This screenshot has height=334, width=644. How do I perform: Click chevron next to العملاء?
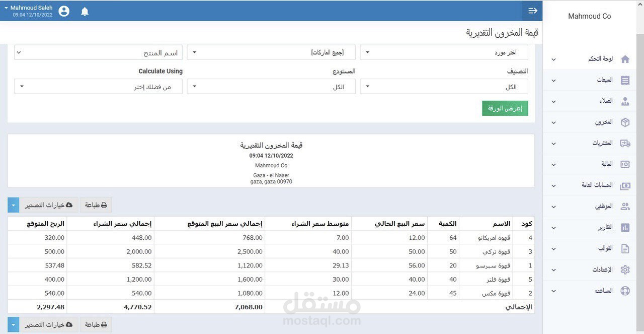point(553,101)
